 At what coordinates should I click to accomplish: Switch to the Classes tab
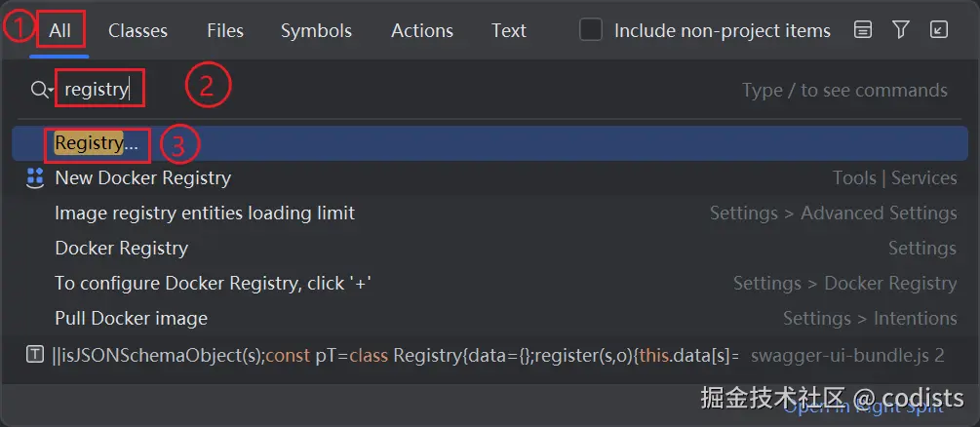click(137, 31)
